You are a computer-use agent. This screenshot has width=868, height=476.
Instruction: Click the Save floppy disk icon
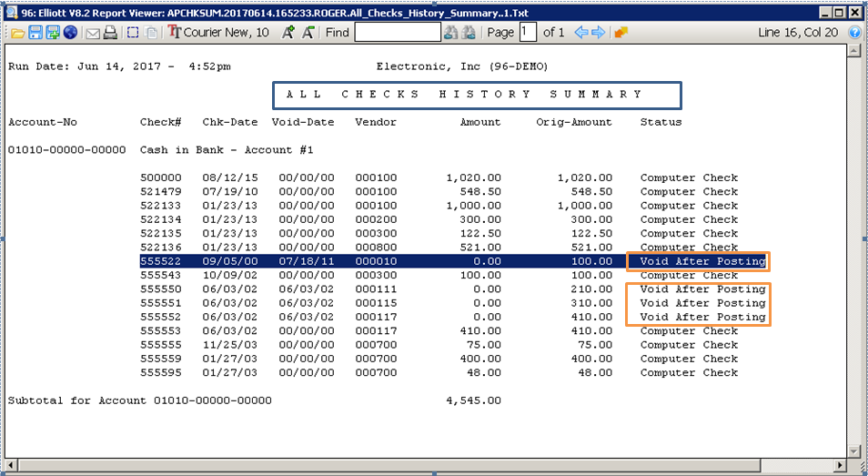pos(35,33)
